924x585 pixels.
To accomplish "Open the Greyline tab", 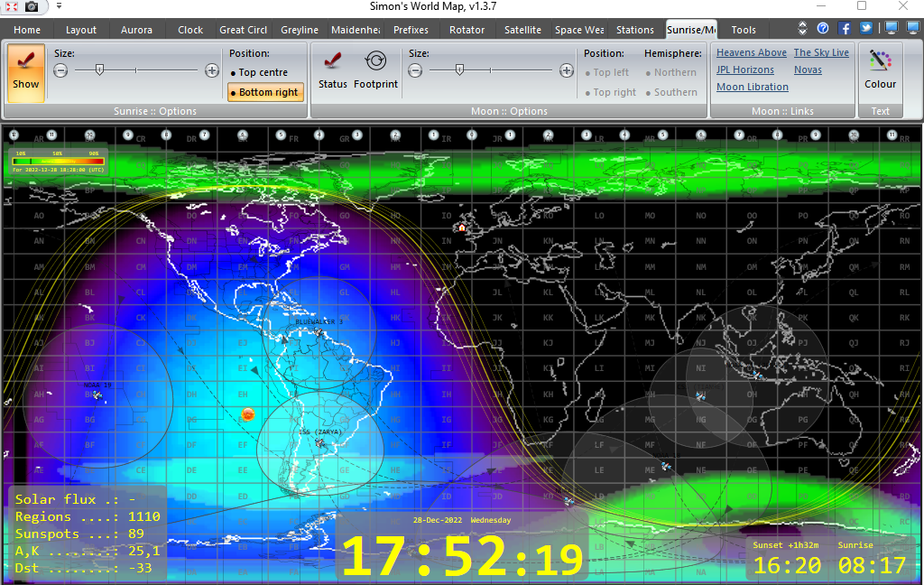I will [299, 30].
